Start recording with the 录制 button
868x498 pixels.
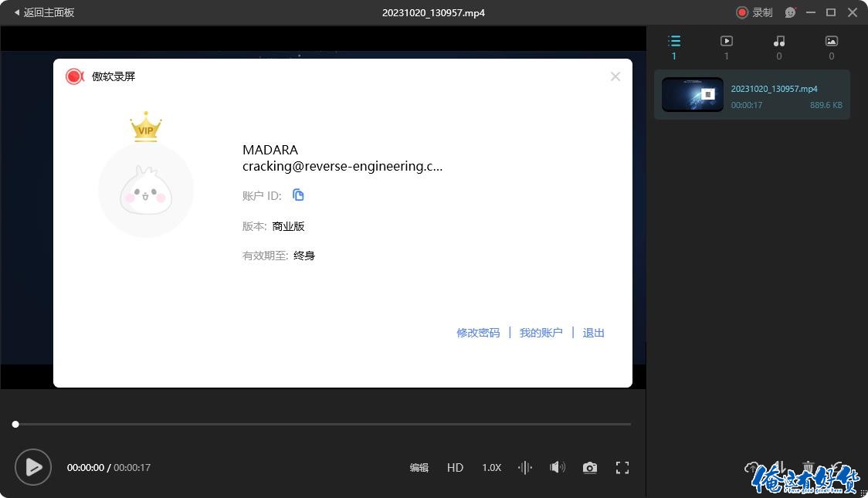[754, 12]
